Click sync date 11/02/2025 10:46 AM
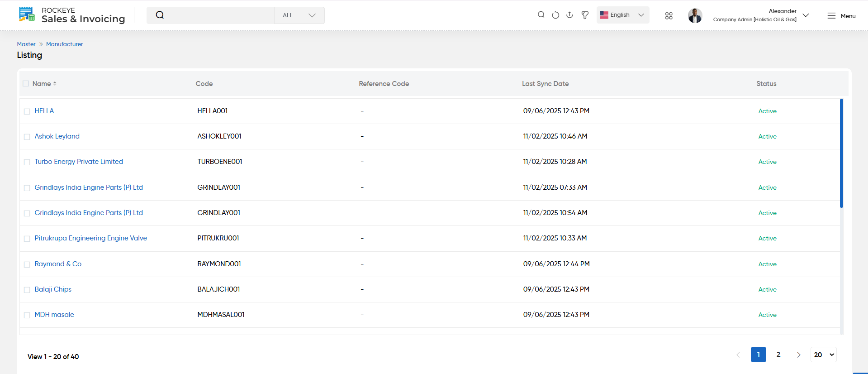This screenshot has width=868, height=374. pyautogui.click(x=555, y=136)
